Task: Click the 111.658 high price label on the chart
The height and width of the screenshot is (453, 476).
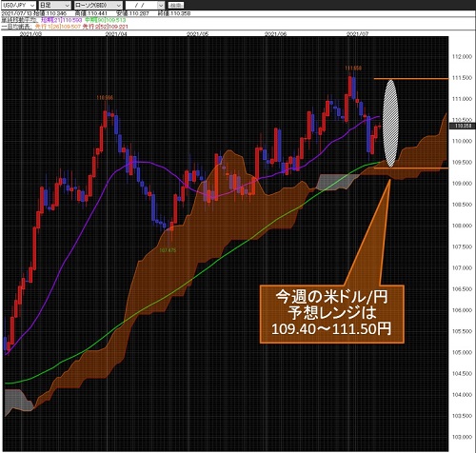Action: [353, 68]
